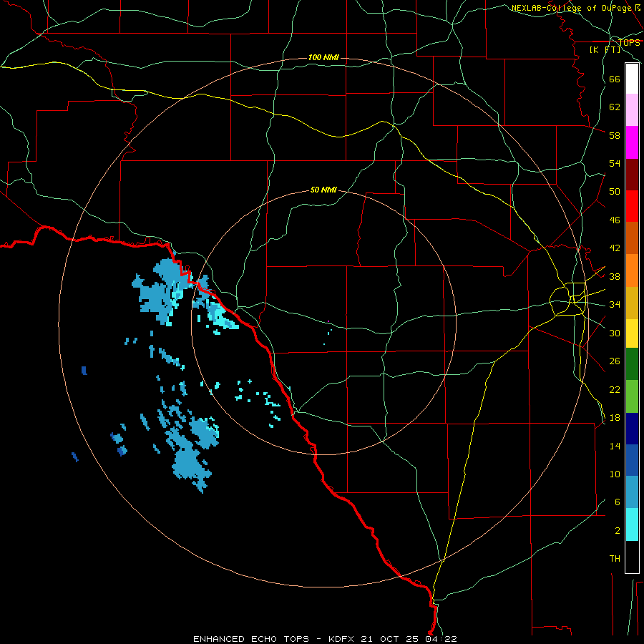
Task: Pick the gold legend swatch
Action: (x=632, y=303)
